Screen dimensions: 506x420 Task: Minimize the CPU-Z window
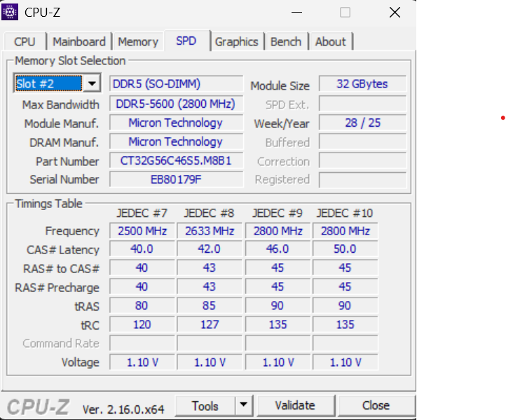click(x=296, y=13)
